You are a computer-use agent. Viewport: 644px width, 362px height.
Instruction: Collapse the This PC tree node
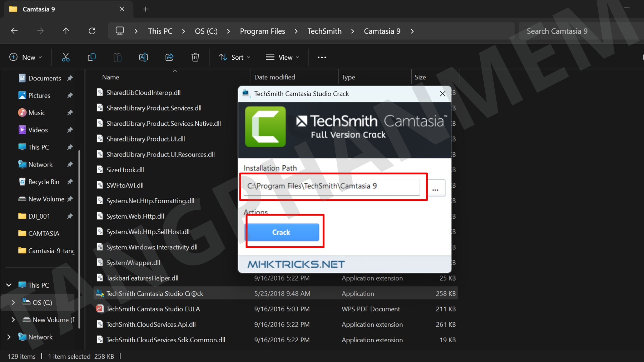tap(9, 285)
